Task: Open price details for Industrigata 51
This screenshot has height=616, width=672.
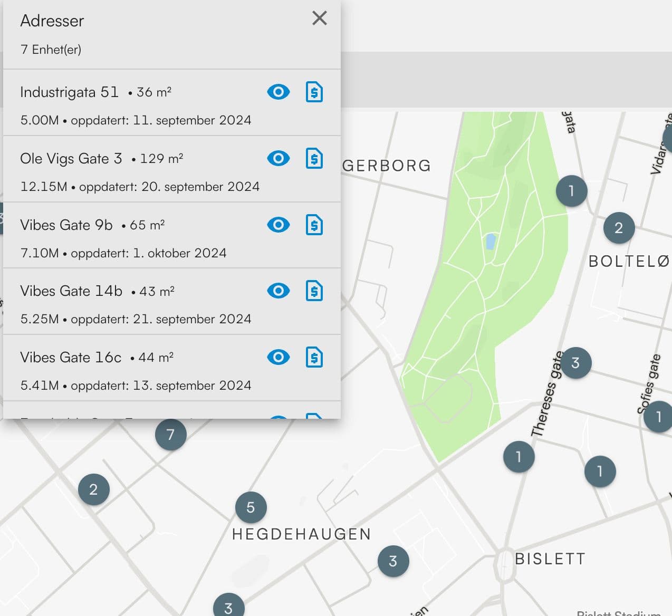Action: 314,92
